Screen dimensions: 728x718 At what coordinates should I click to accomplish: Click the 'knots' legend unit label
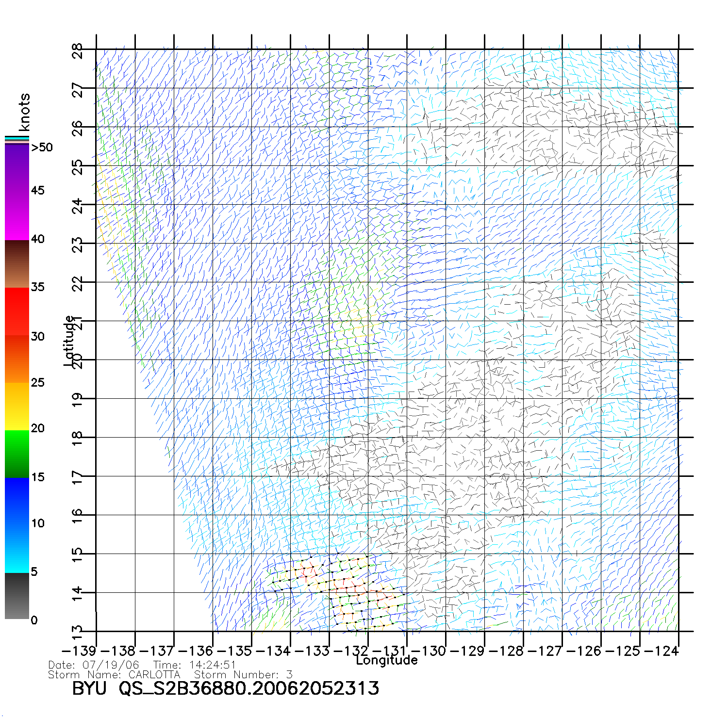pyautogui.click(x=24, y=112)
